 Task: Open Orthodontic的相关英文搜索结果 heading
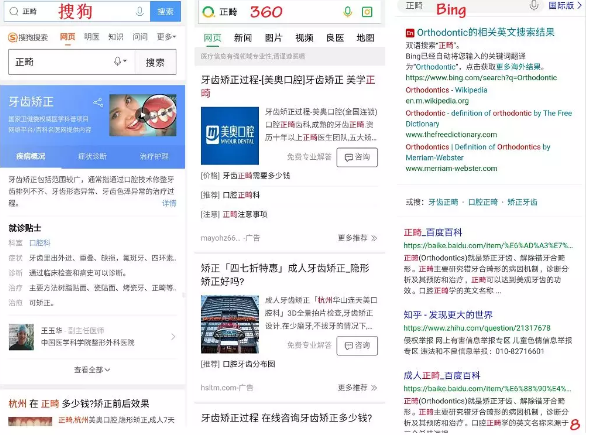point(486,33)
